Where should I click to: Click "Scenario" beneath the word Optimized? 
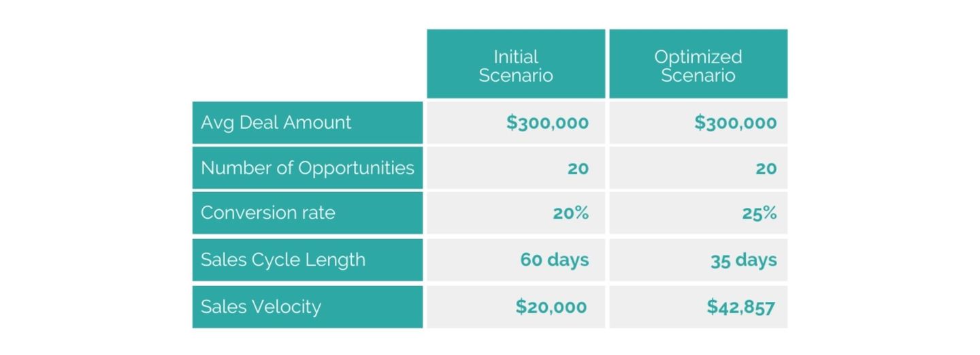tap(698, 75)
